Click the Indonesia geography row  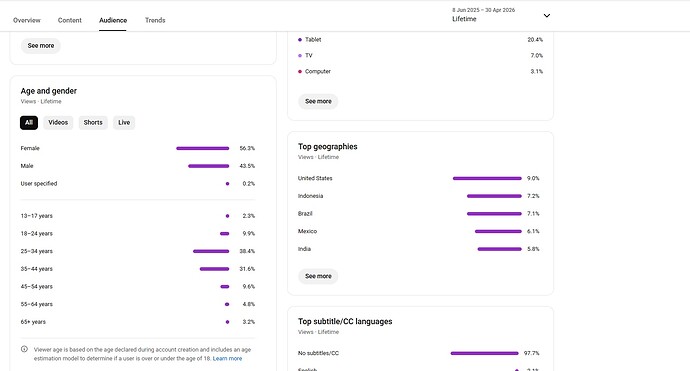[x=418, y=196]
